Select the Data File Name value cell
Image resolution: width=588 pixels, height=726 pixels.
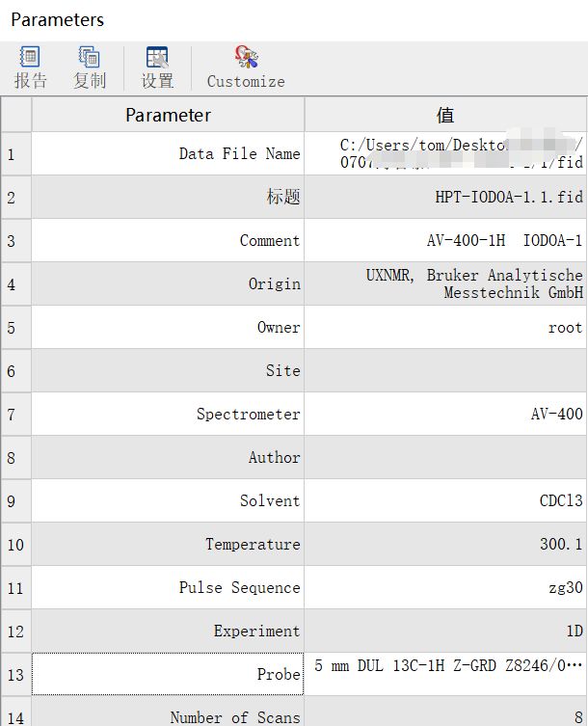click(x=445, y=154)
